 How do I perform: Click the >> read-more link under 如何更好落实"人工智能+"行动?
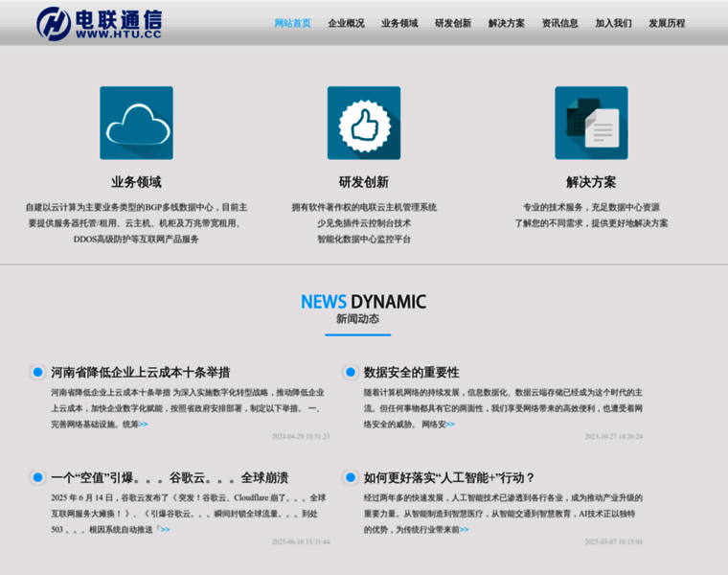click(464, 529)
